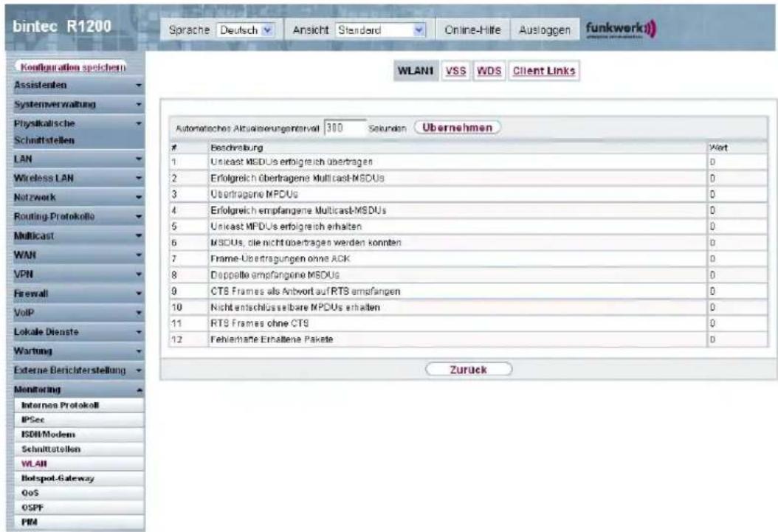The width and height of the screenshot is (778, 532).
Task: Click Ausloggen to log out
Action: [x=544, y=30]
